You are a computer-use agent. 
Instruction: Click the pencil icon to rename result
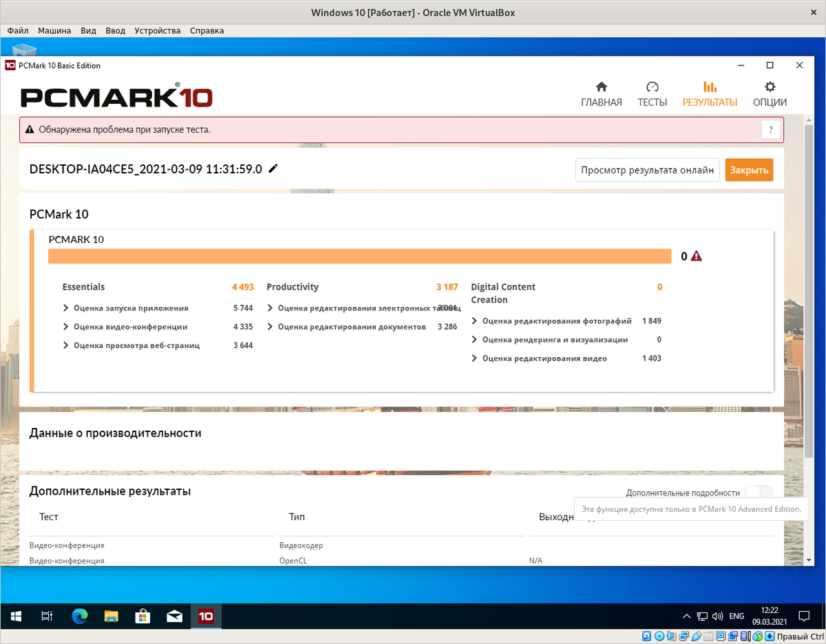(x=273, y=169)
